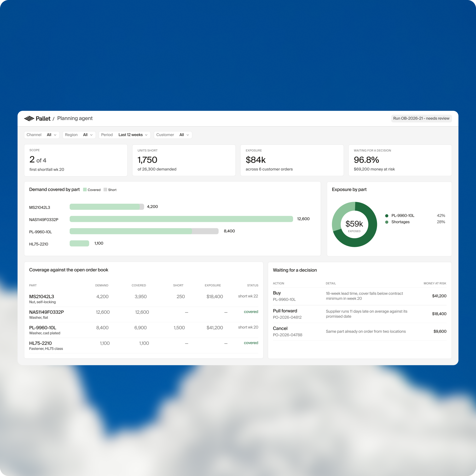This screenshot has height=476, width=476.
Task: Select the HL75-2210 Fastener row
Action: 144,346
